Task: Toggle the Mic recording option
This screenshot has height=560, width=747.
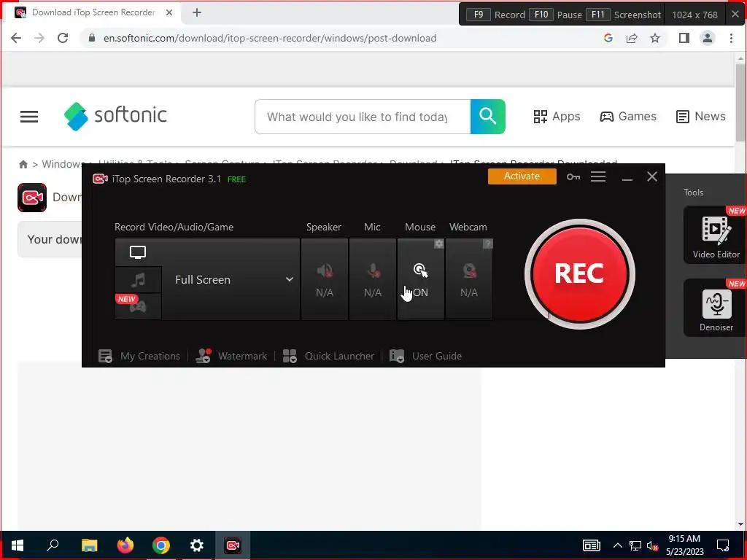Action: tap(373, 279)
